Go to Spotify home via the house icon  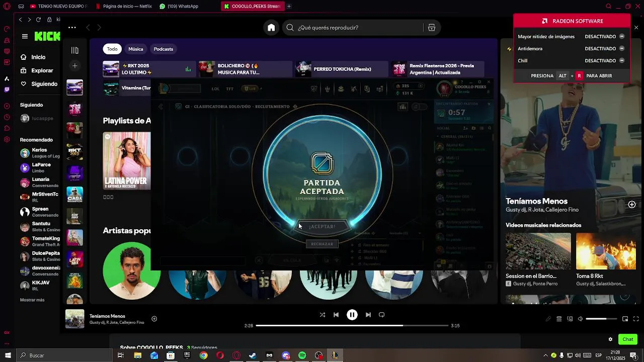coord(271,28)
